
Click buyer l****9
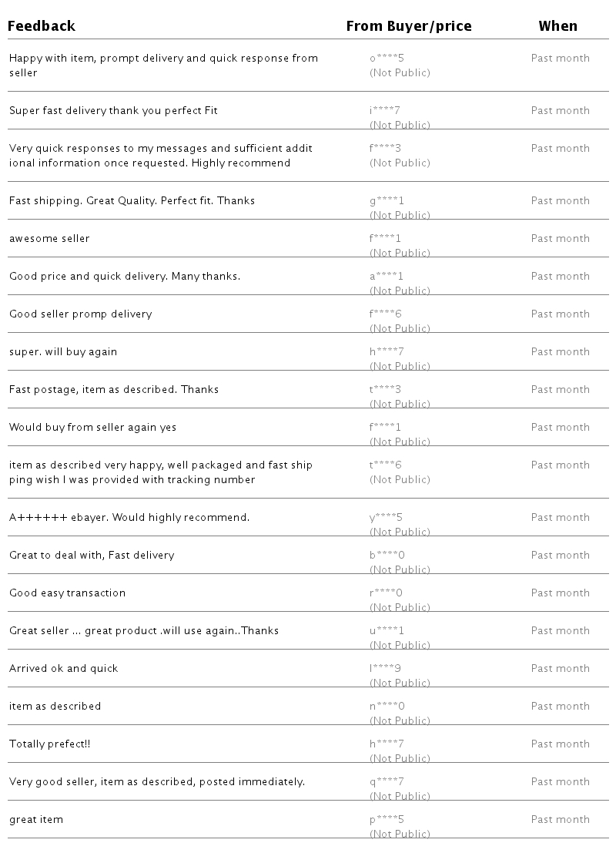tap(386, 669)
